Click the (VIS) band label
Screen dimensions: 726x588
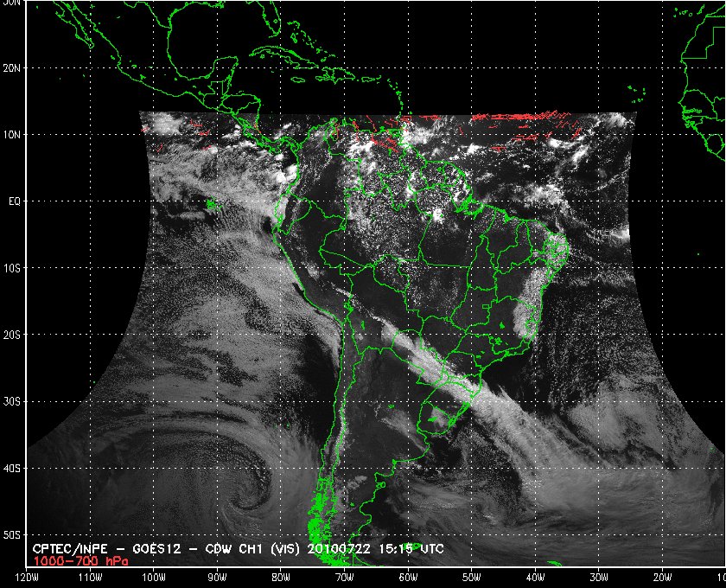tap(286, 549)
